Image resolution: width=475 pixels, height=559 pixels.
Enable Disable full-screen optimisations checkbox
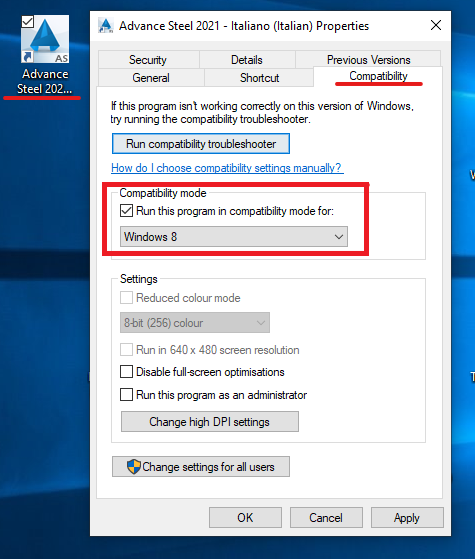pos(127,371)
